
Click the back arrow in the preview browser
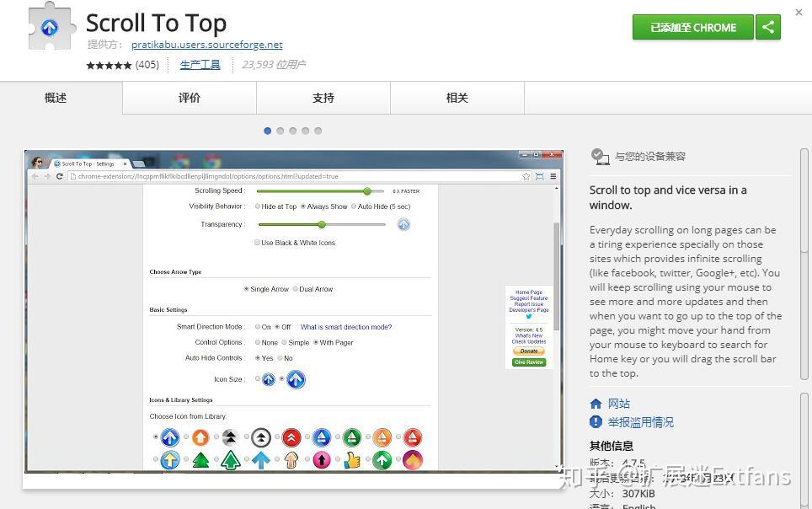point(35,176)
